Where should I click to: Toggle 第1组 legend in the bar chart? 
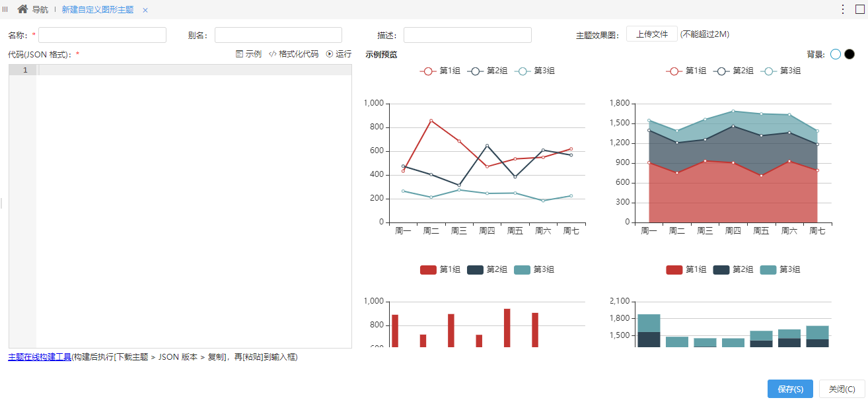coord(440,269)
